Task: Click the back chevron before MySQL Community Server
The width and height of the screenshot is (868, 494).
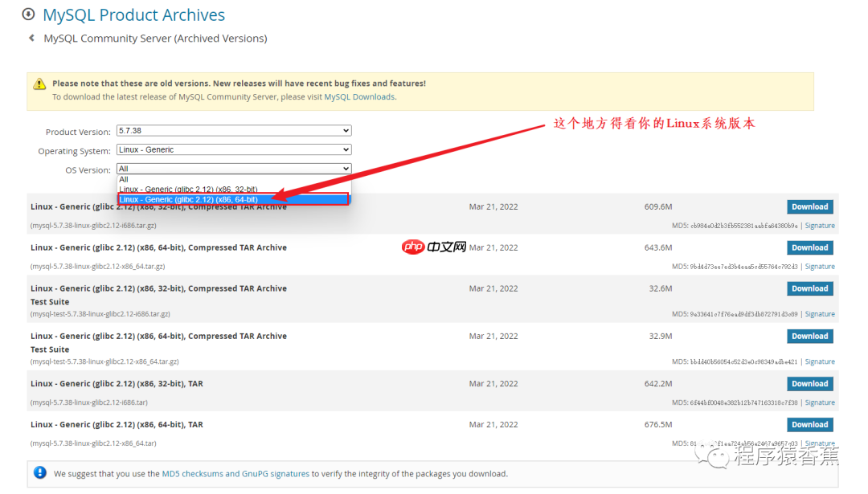Action: click(30, 37)
